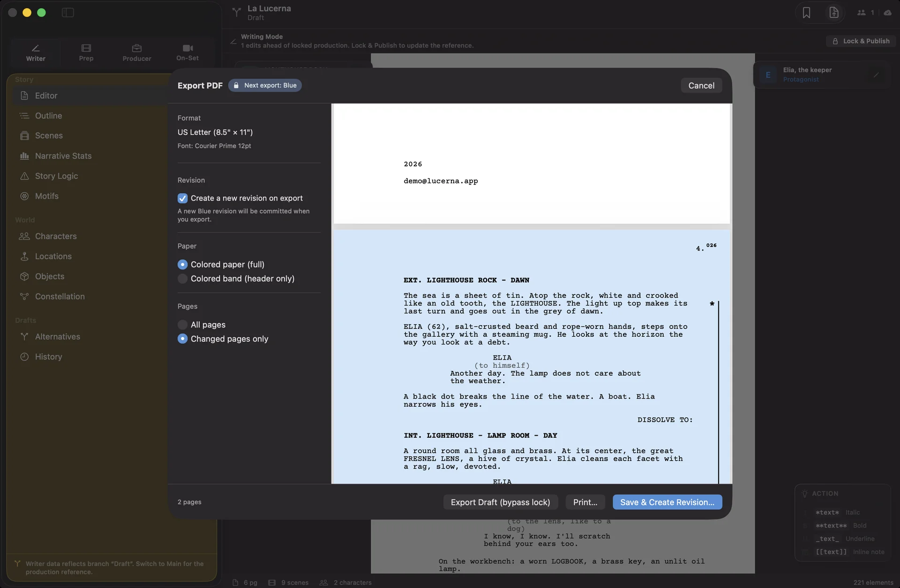Viewport: 900px width, 588px height.
Task: Switch to the Writer mode tab
Action: coord(36,52)
